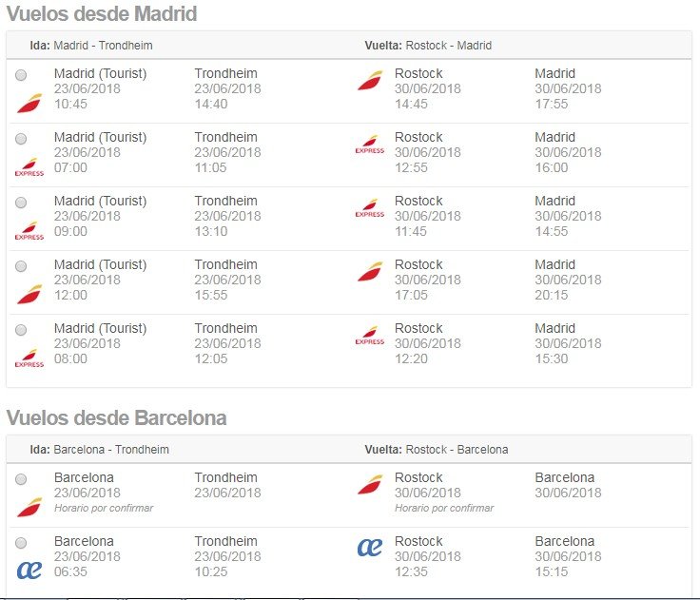Click Iberia logo beside 10:45 Madrid departure

(x=29, y=103)
